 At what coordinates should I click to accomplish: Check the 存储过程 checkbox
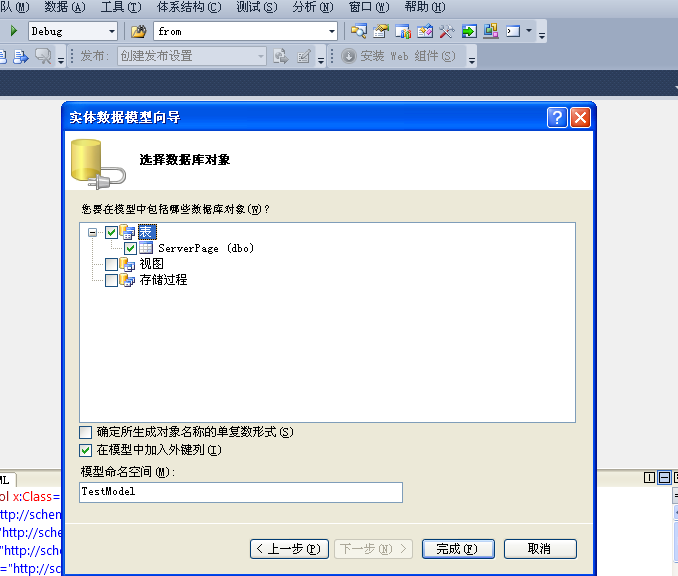[112, 280]
